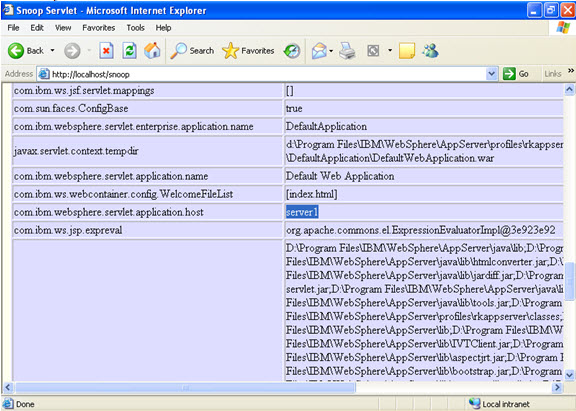This screenshot has height=411, width=576.
Task: Click the Edit page toolbar icon
Action: point(373,51)
